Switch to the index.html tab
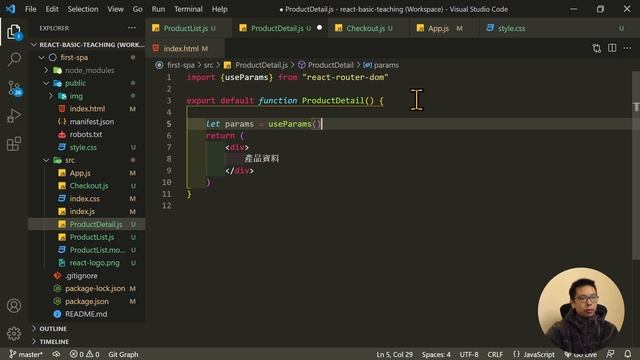This screenshot has height=360, width=640. [x=185, y=49]
